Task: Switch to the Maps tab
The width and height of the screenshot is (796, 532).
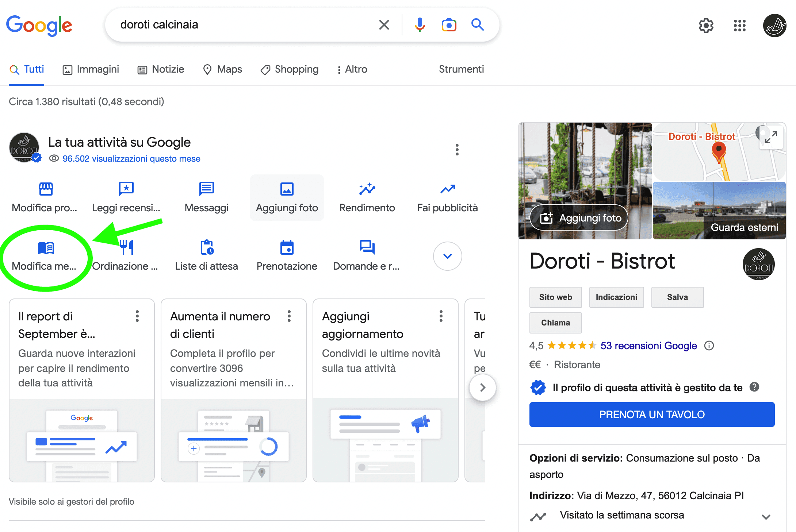Action: point(222,69)
